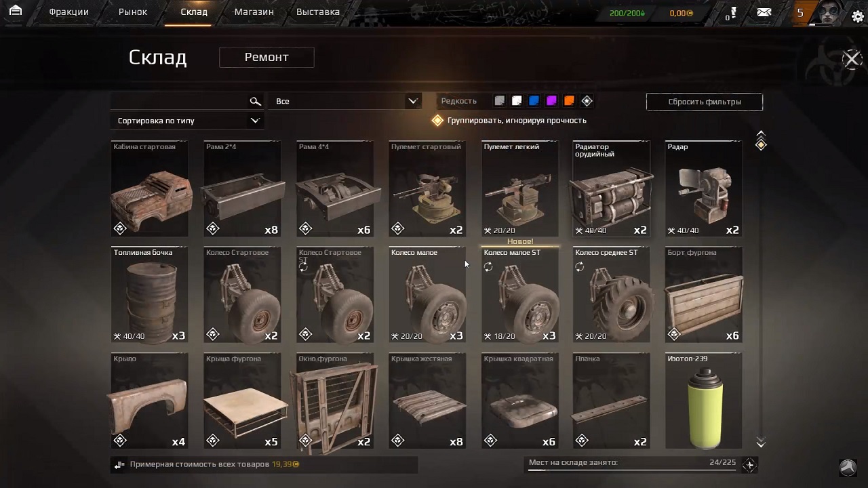The width and height of the screenshot is (868, 488).
Task: Select the Радар item tile
Action: coord(703,189)
